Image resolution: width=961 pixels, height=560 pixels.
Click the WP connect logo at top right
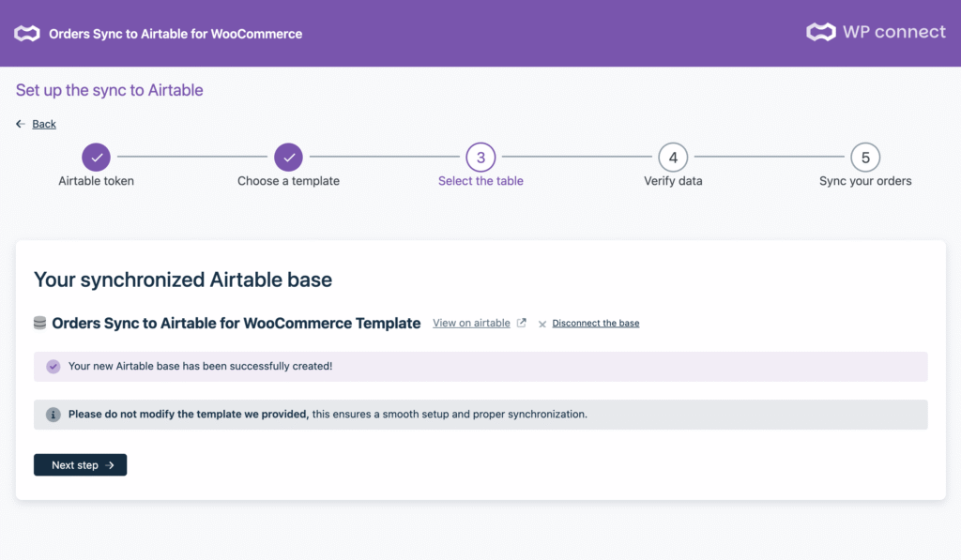876,32
